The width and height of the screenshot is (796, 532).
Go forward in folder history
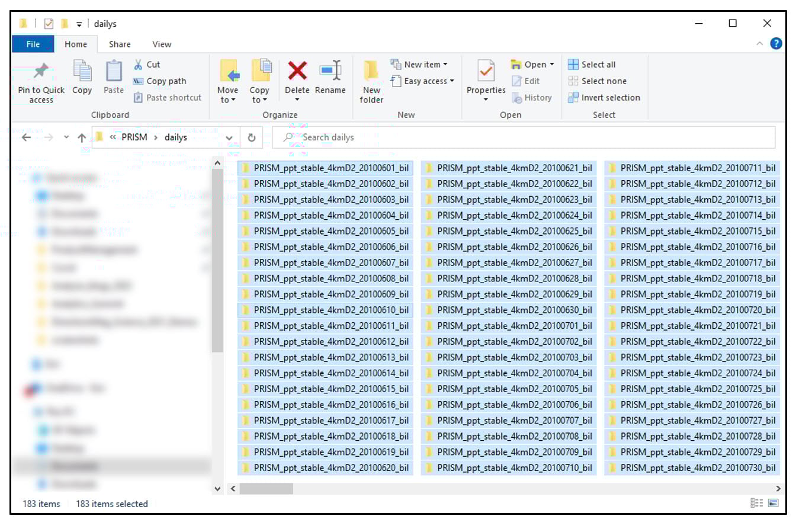(49, 137)
